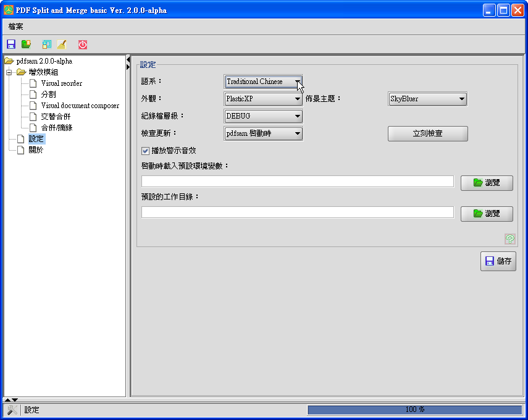This screenshot has width=528, height=420.
Task: Click the red exit power icon
Action: pyautogui.click(x=83, y=44)
